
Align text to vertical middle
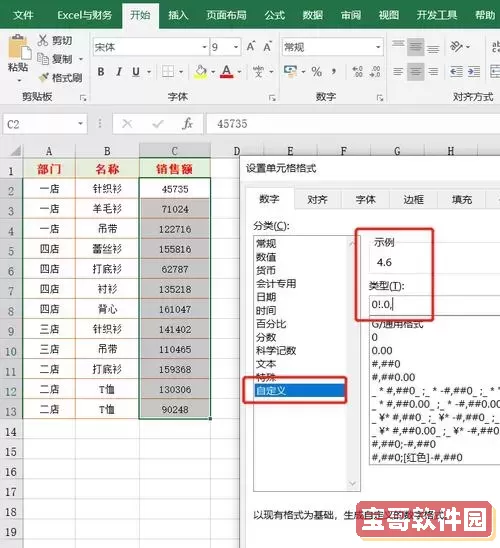click(415, 46)
